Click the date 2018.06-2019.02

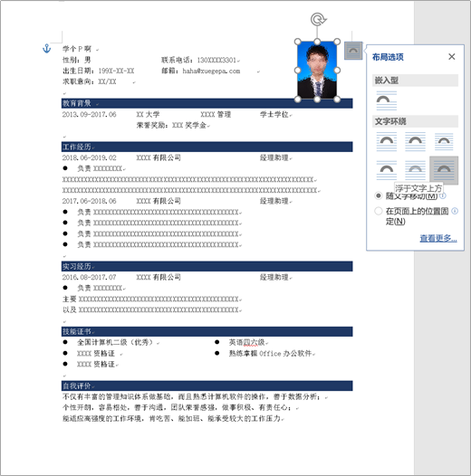[x=89, y=157]
